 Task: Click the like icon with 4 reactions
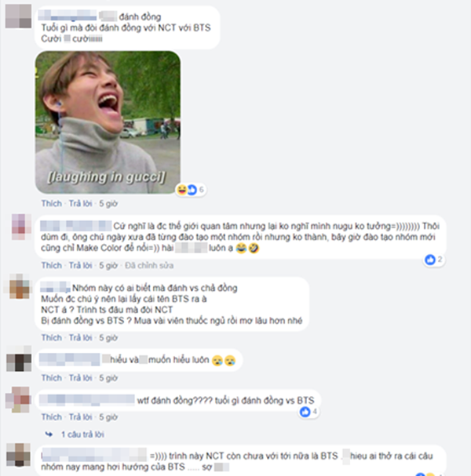pos(305,412)
